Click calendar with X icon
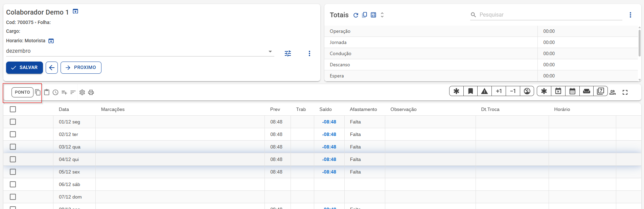 (558, 91)
